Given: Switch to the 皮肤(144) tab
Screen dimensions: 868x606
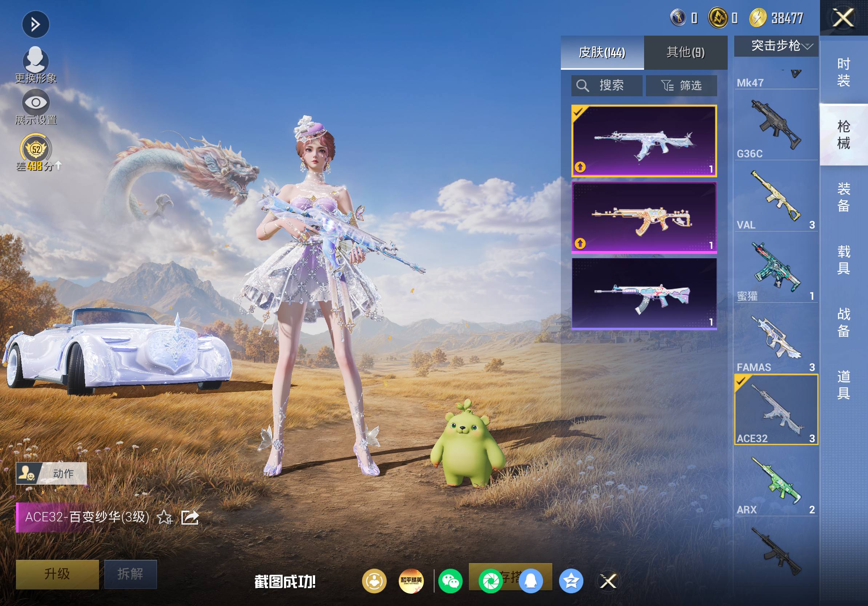Looking at the screenshot, I should (602, 53).
